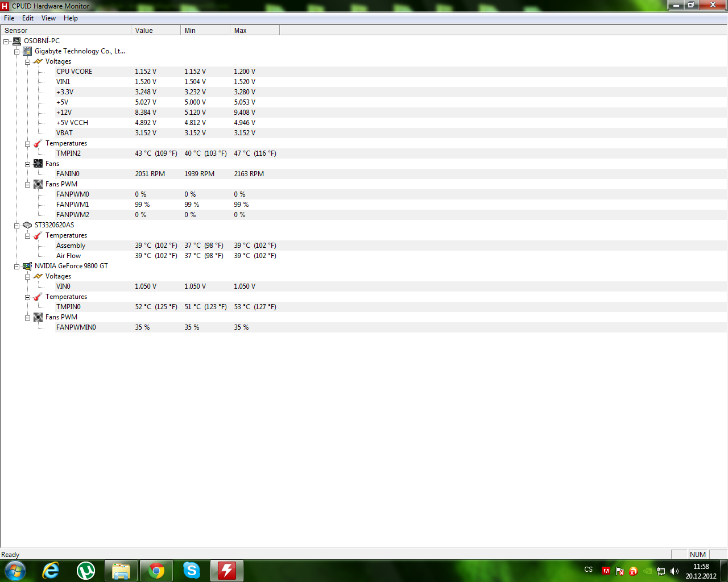Open the Help menu

point(71,18)
